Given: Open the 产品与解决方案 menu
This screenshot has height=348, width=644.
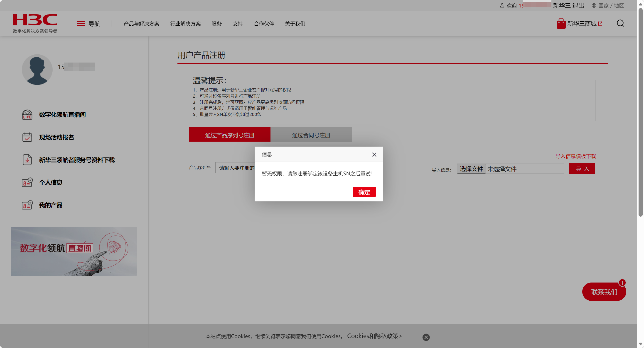Looking at the screenshot, I should 141,24.
